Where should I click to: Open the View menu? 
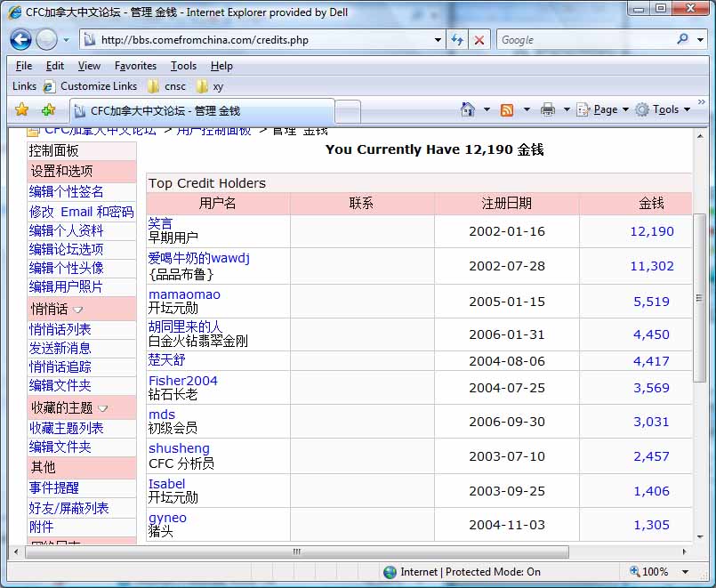pyautogui.click(x=89, y=66)
